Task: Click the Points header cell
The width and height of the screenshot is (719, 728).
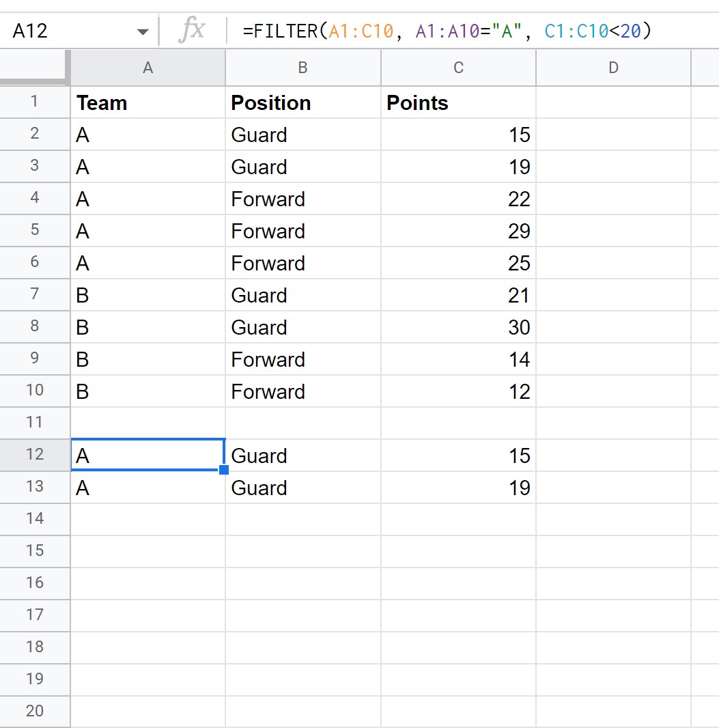Action: [458, 102]
